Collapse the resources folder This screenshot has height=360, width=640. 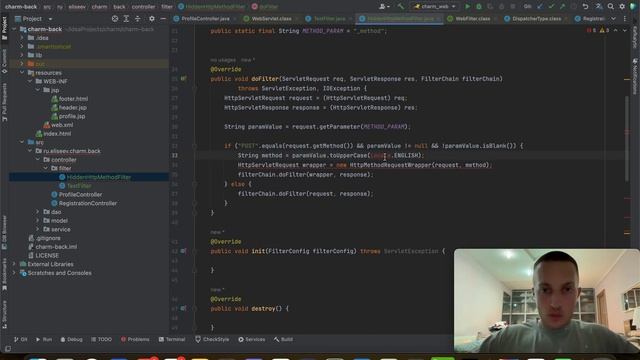click(22, 73)
